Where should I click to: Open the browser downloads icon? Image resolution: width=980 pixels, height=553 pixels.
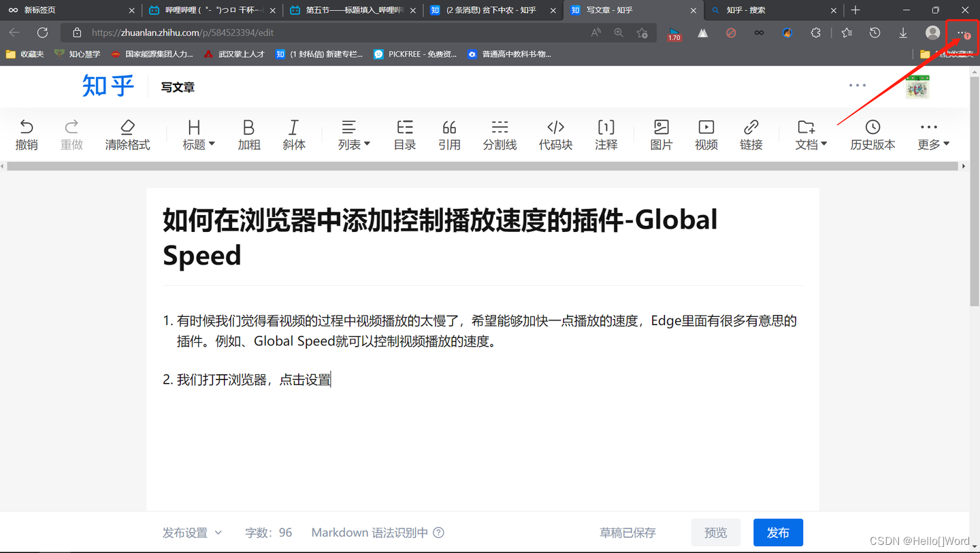(x=903, y=33)
